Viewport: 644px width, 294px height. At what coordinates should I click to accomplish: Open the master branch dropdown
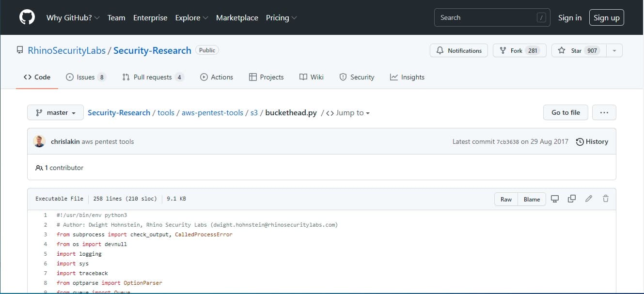coord(55,112)
